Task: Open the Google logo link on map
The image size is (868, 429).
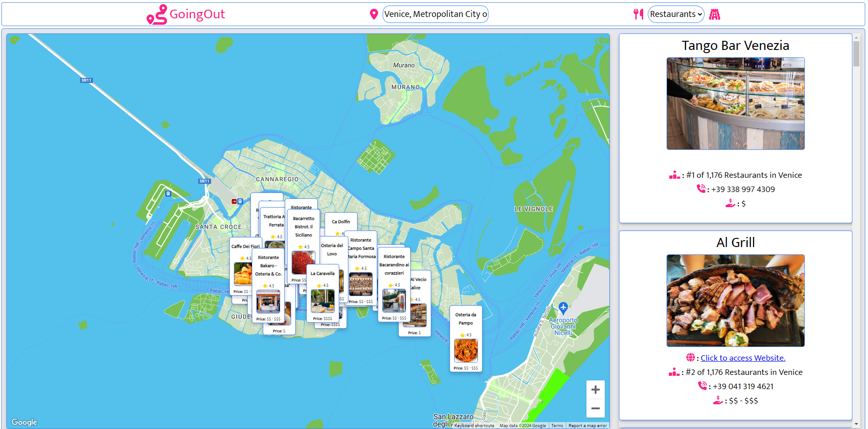Action: click(24, 422)
